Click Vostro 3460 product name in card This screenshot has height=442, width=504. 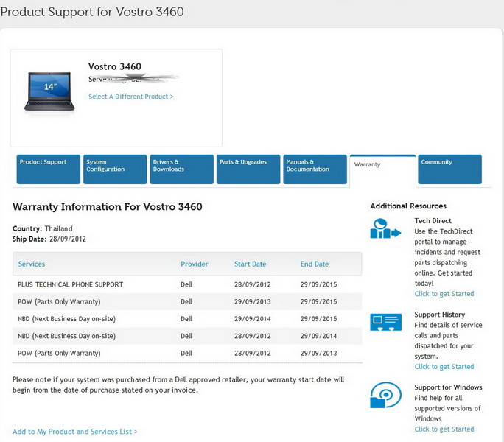coord(115,66)
